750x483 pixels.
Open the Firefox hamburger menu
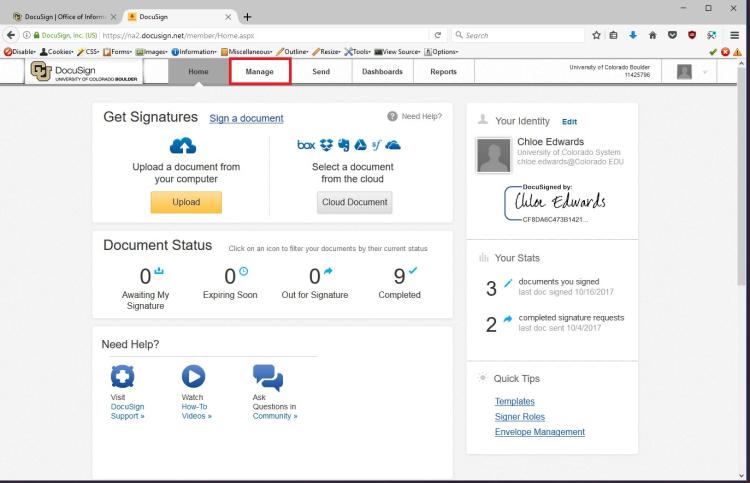click(x=734, y=35)
